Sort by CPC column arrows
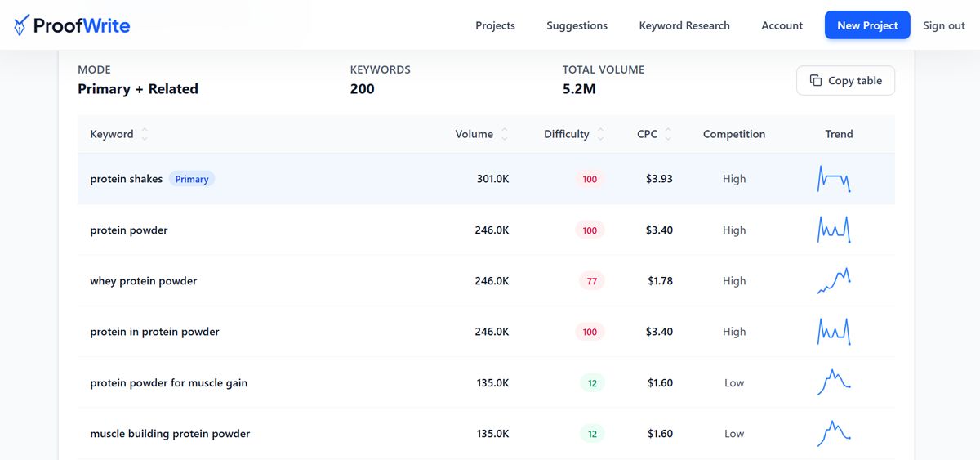 click(668, 134)
